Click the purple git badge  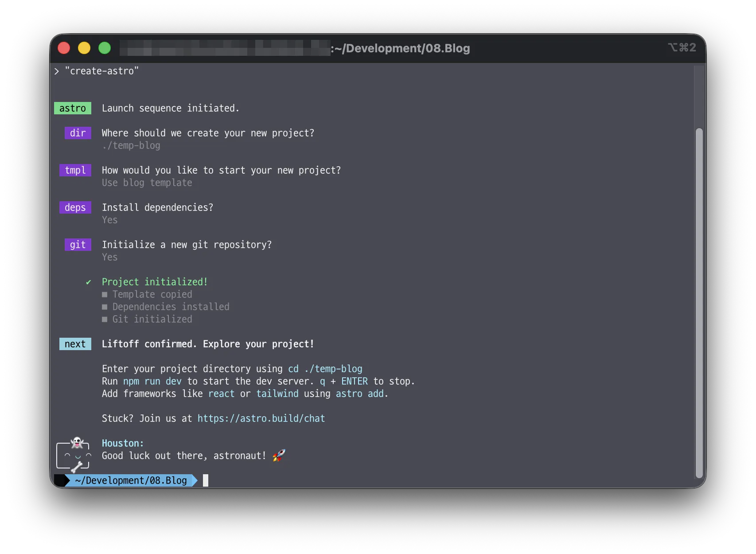(x=78, y=245)
